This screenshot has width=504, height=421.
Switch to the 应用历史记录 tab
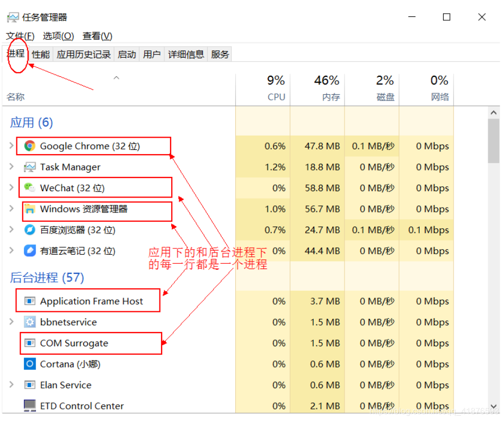coord(84,54)
